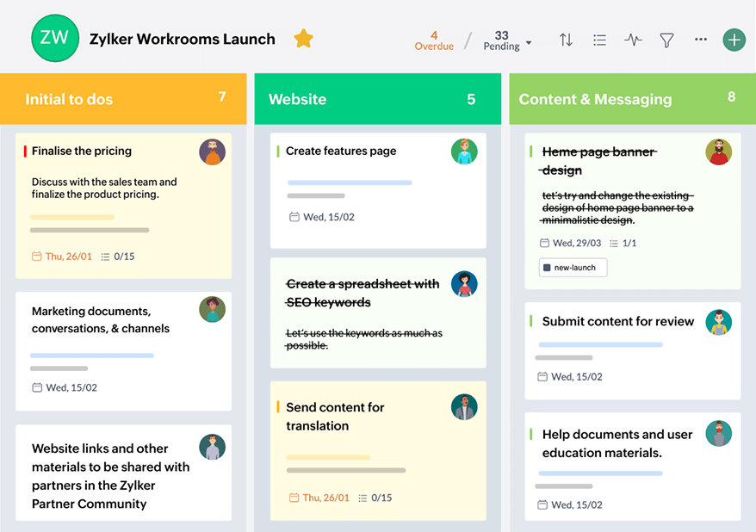Viewport: 756px width, 532px height.
Task: Click the ZW project avatar logo
Action: [x=55, y=38]
